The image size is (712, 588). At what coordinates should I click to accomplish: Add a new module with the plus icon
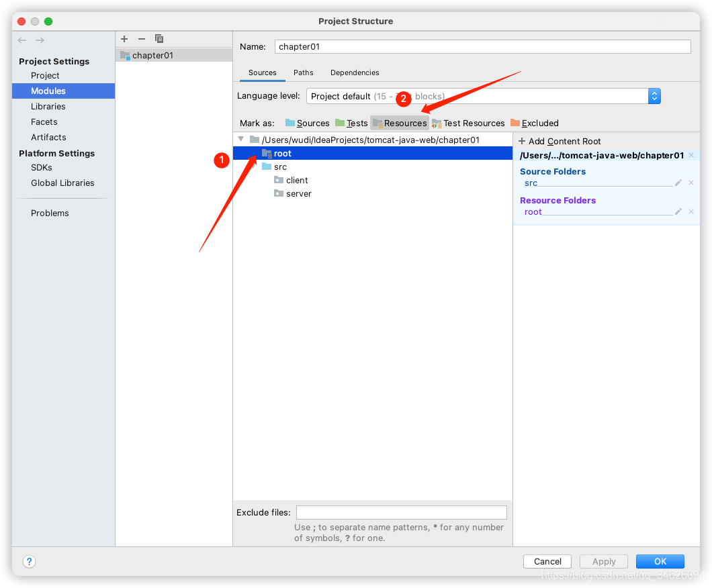(x=124, y=39)
